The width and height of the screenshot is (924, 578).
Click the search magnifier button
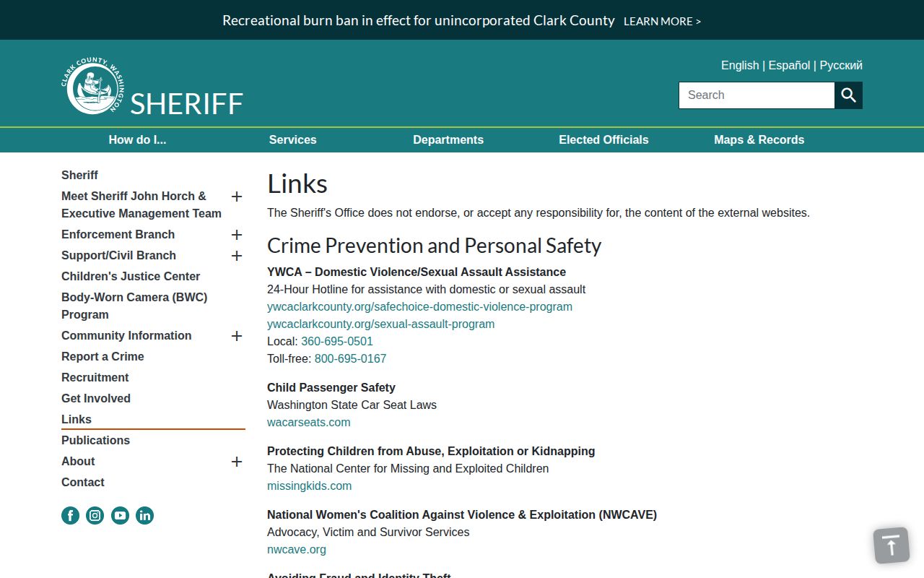[849, 95]
